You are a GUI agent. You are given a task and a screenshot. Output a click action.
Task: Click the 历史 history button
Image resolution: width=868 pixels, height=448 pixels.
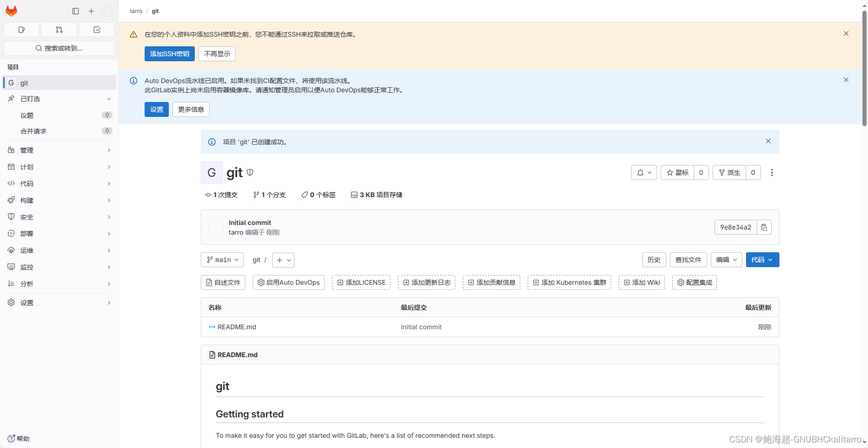click(x=654, y=260)
